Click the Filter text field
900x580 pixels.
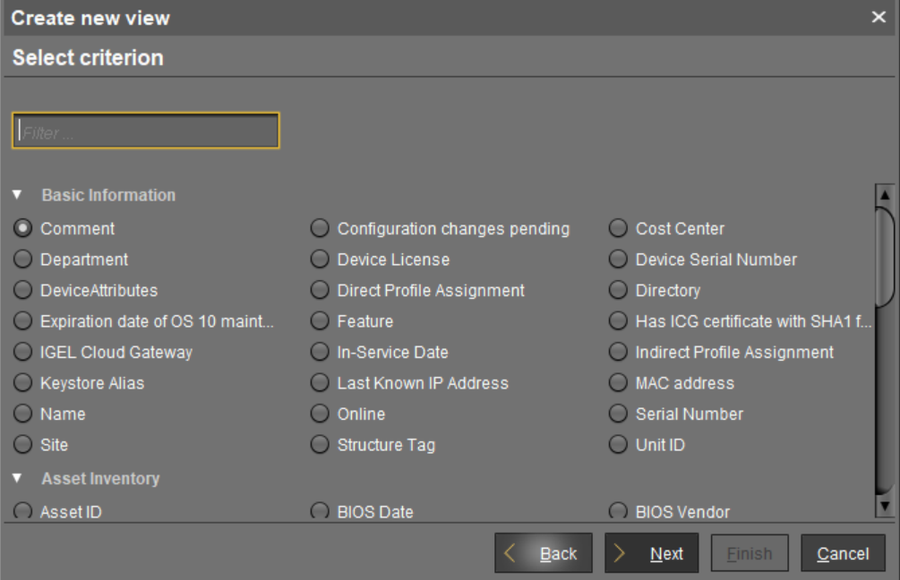146,131
